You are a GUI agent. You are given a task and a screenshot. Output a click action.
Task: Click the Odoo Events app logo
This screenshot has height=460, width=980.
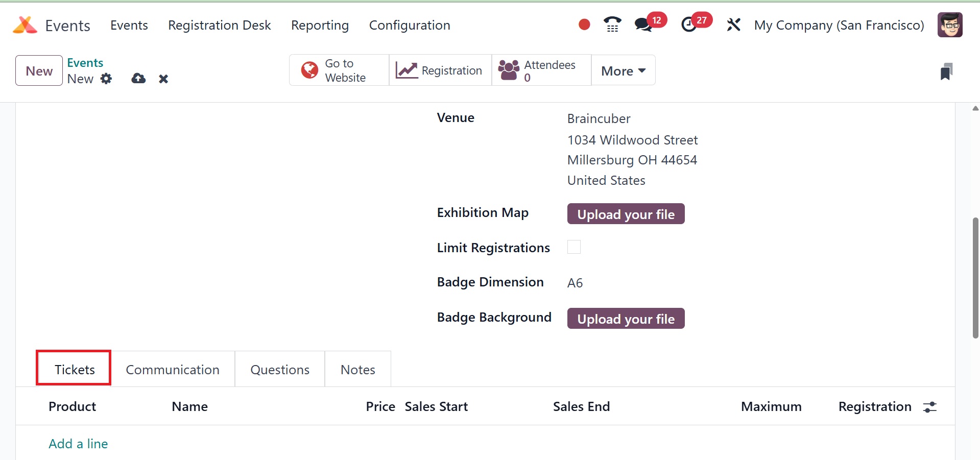(25, 25)
